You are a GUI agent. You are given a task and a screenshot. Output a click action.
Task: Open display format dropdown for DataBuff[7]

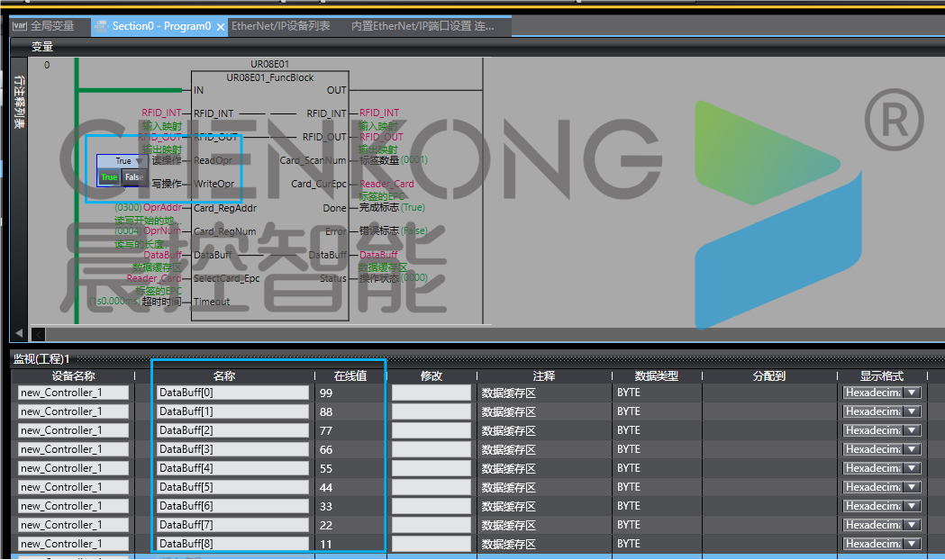[x=912, y=525]
